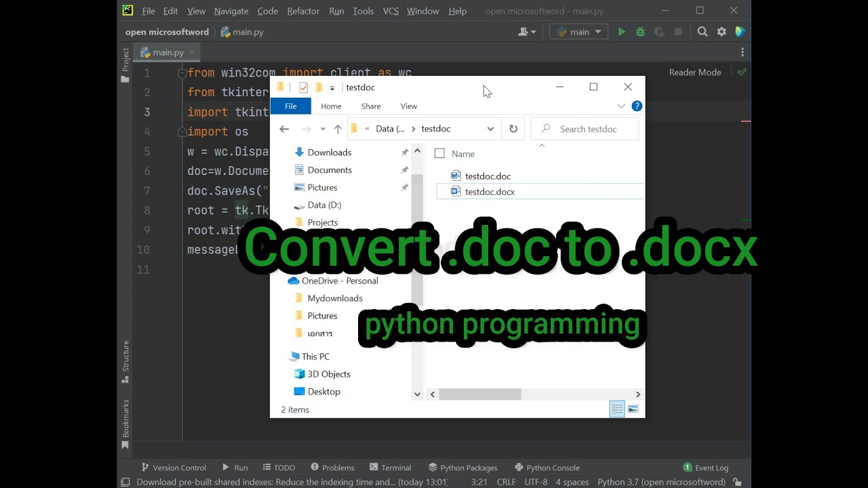Open the Project tool window on left sidebar
The height and width of the screenshot is (488, 868).
click(125, 65)
